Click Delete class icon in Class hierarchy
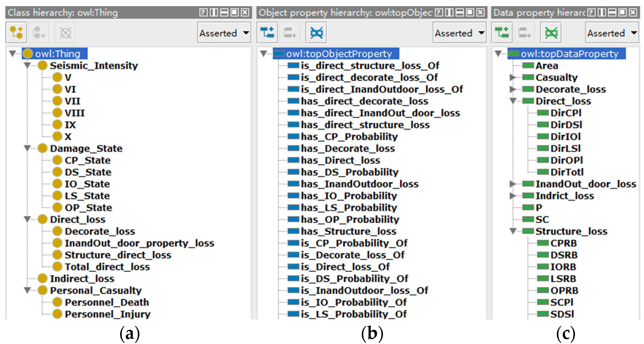The image size is (644, 344). tap(65, 33)
